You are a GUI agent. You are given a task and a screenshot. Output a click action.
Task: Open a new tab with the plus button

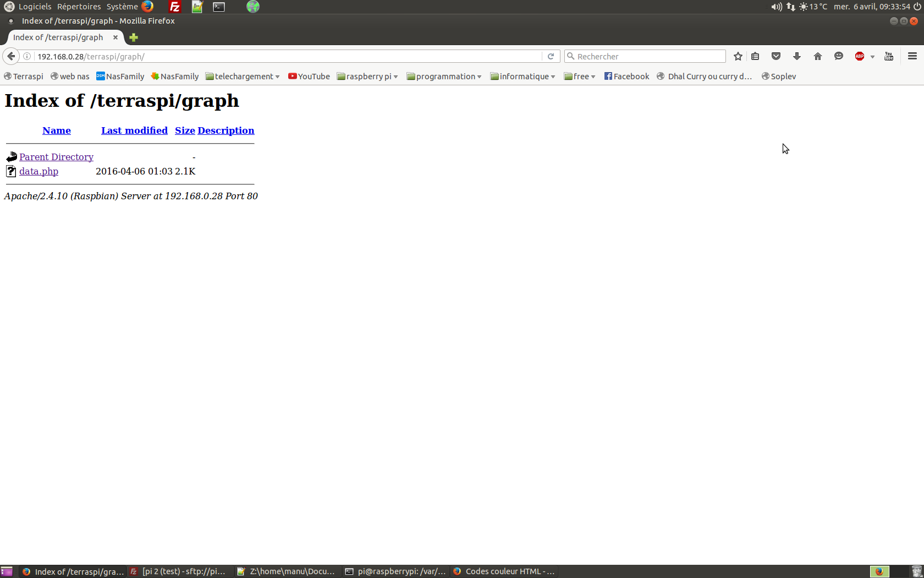pos(134,37)
